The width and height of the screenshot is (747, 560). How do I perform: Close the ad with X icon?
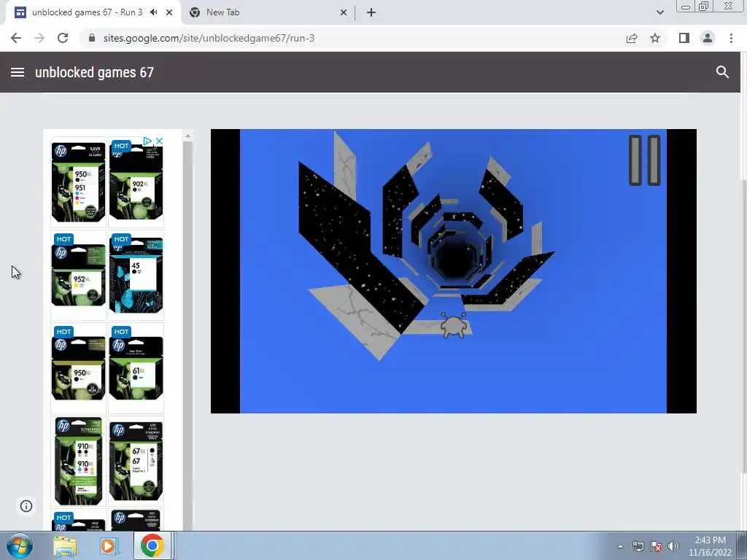160,141
